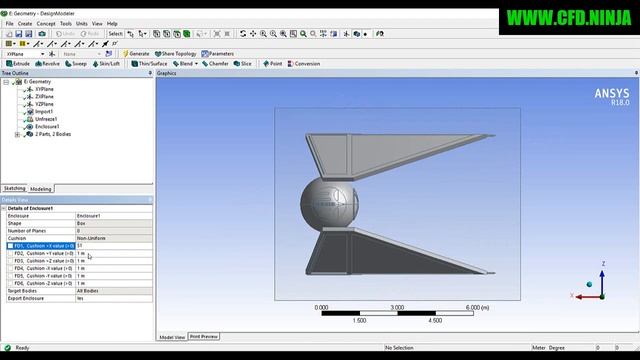Screen dimensions: 640x360
Task: Click the Conversion tool
Action: point(304,64)
